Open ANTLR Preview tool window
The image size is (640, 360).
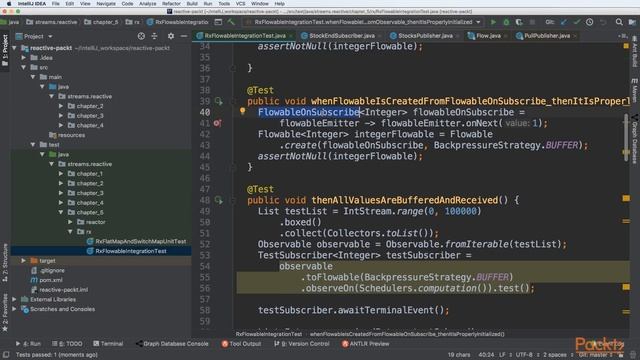pyautogui.click(x=365, y=344)
